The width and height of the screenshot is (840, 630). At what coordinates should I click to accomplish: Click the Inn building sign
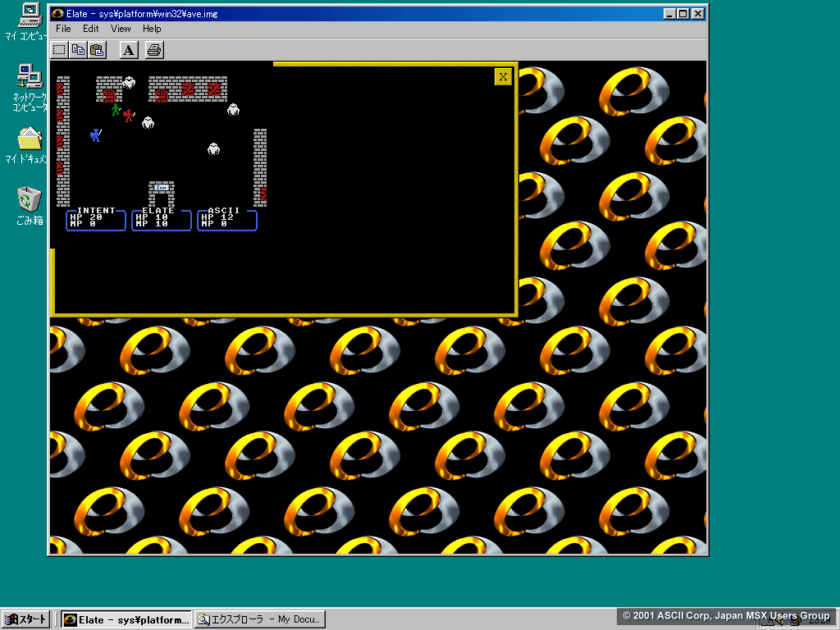click(x=162, y=188)
